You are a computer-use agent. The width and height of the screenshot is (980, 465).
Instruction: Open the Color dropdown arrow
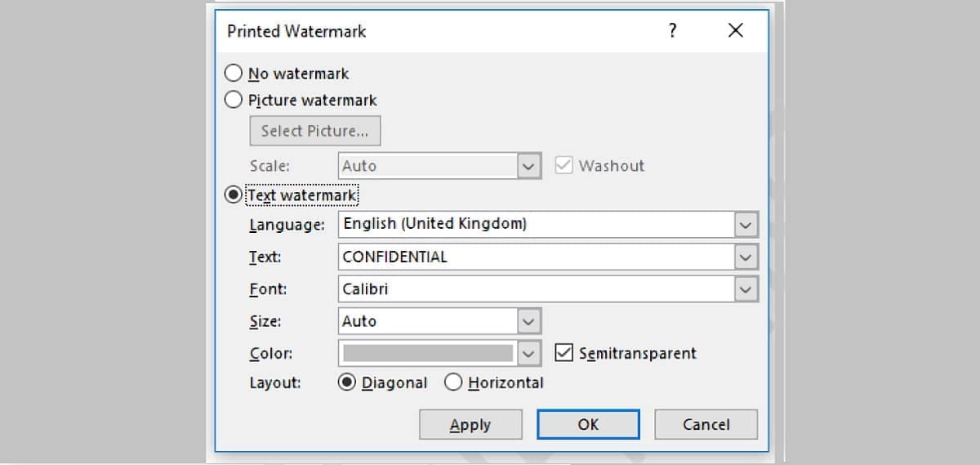529,353
